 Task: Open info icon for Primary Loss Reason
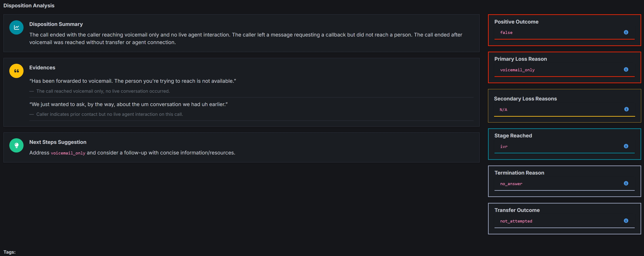[626, 70]
